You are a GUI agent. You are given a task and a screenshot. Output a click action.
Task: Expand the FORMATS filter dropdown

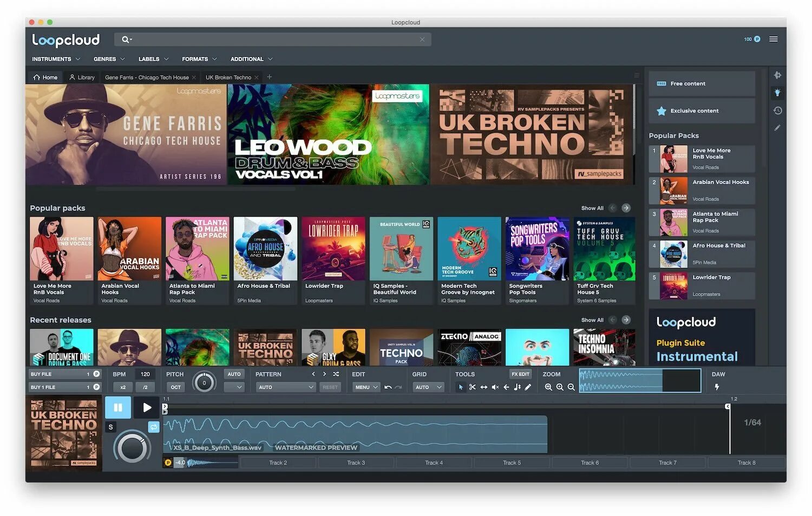pos(200,59)
